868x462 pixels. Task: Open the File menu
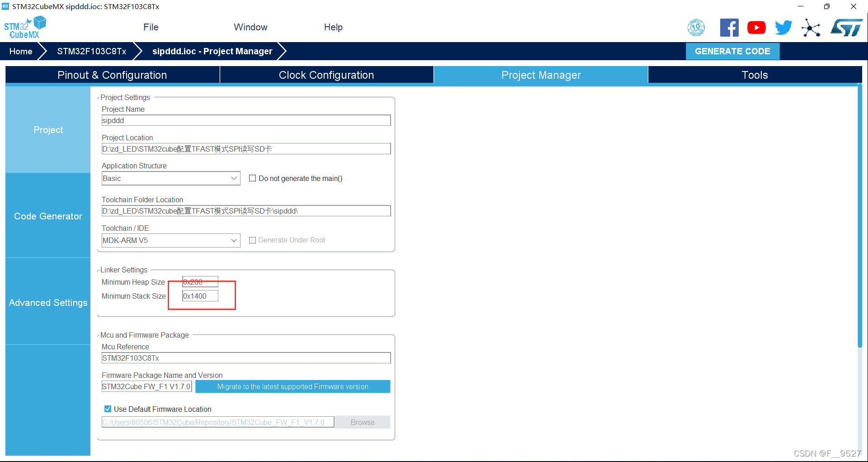151,27
